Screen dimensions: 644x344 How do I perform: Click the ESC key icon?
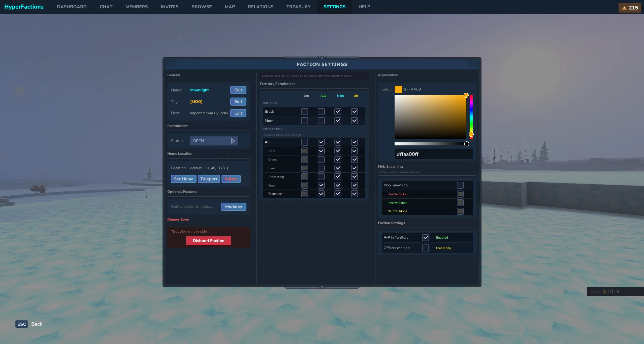[21, 324]
